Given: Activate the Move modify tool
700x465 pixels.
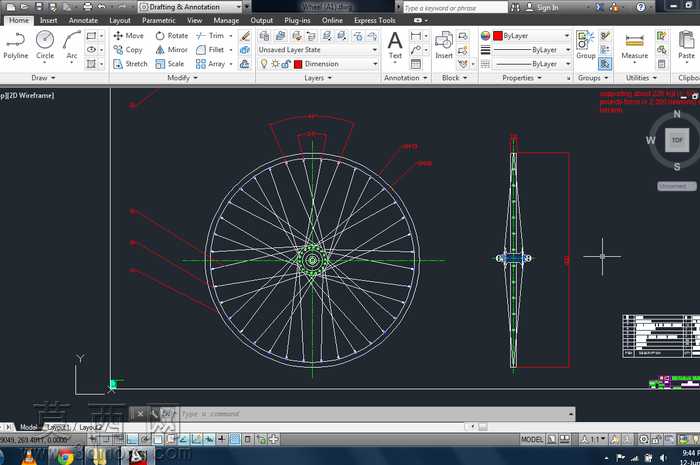Looking at the screenshot, I should pyautogui.click(x=128, y=36).
